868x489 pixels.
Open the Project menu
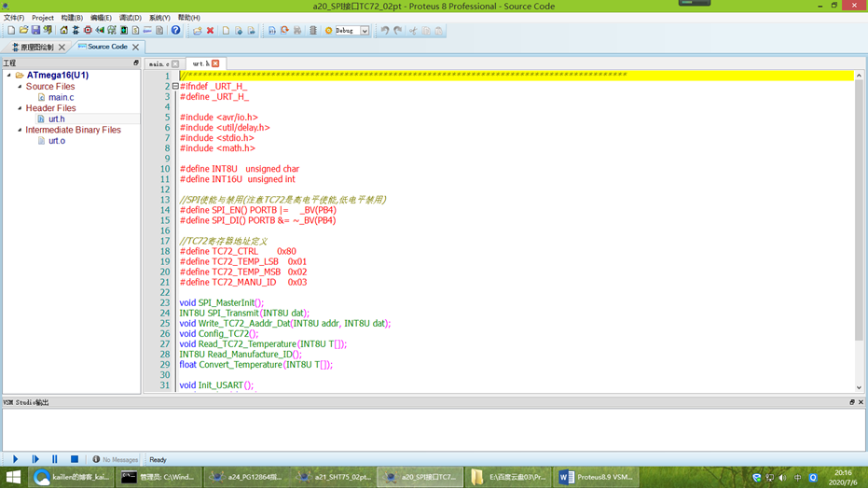pos(43,18)
